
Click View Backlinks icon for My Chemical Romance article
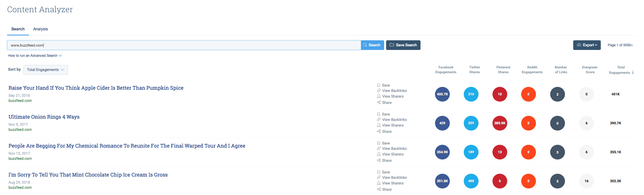pos(379,148)
